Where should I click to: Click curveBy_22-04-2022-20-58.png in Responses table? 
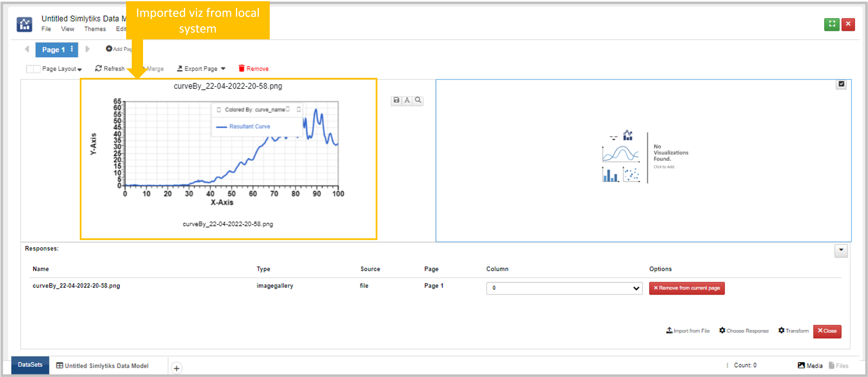click(76, 286)
